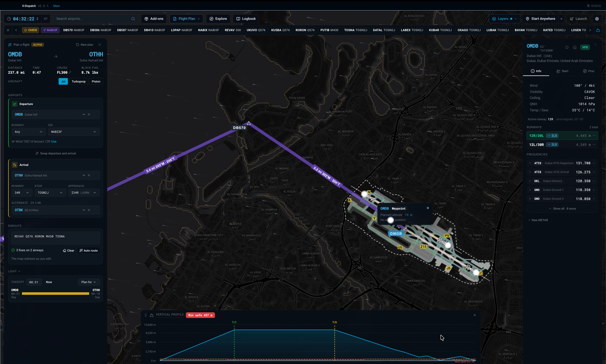This screenshot has height=364, width=606.
Task: Open the Plan for dropdown
Action: pyautogui.click(x=89, y=282)
